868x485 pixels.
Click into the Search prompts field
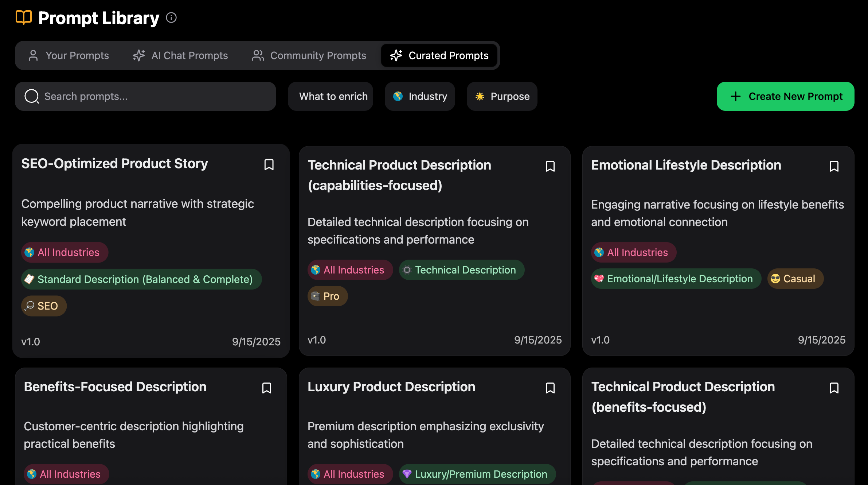(153, 96)
